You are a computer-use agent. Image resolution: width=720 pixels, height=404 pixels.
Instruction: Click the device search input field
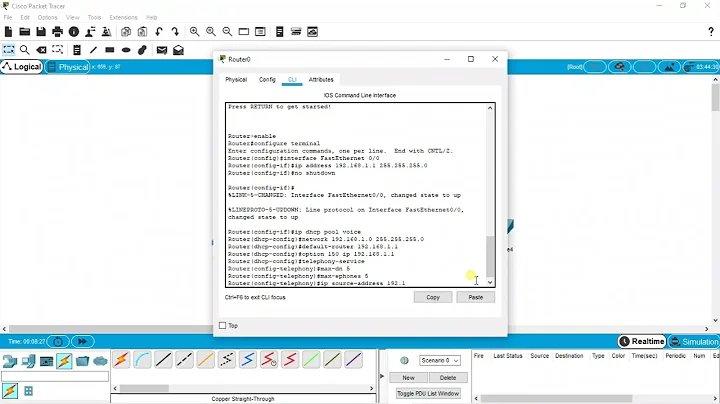[x=55, y=376]
